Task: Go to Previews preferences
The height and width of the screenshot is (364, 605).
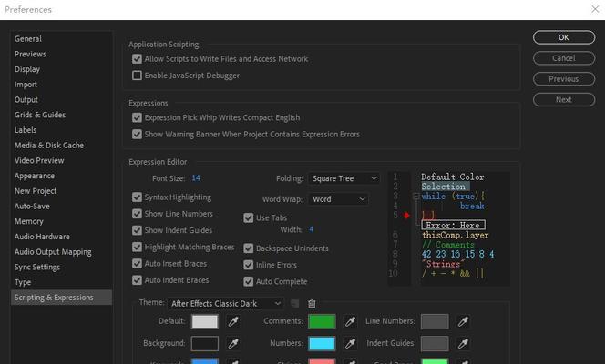Action: click(x=30, y=54)
